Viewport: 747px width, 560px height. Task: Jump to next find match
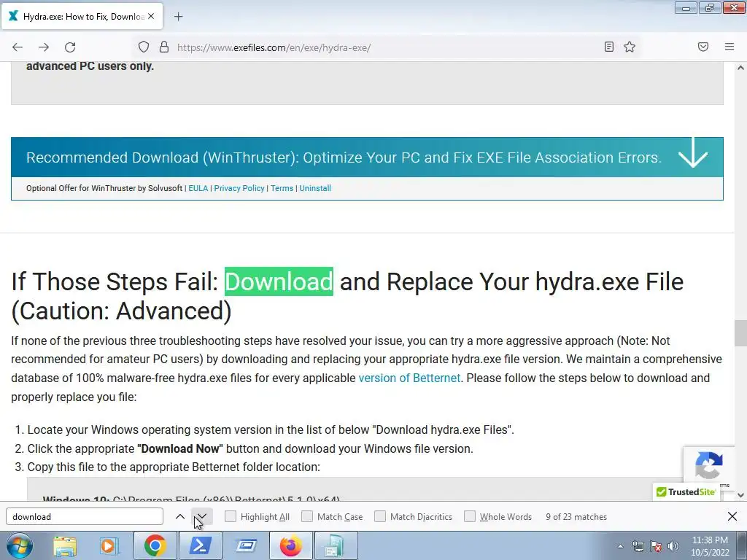click(202, 517)
